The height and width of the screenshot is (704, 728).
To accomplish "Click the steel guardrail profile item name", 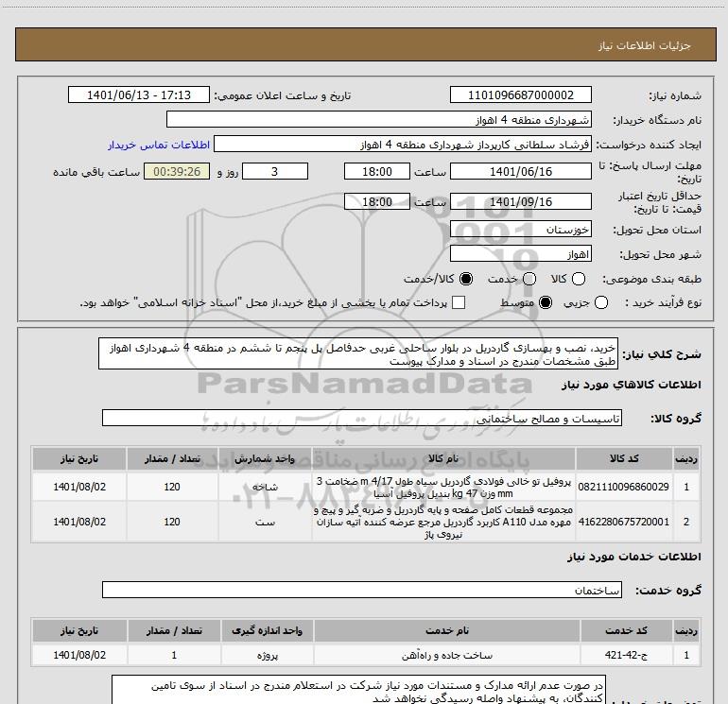I will (x=443, y=487).
